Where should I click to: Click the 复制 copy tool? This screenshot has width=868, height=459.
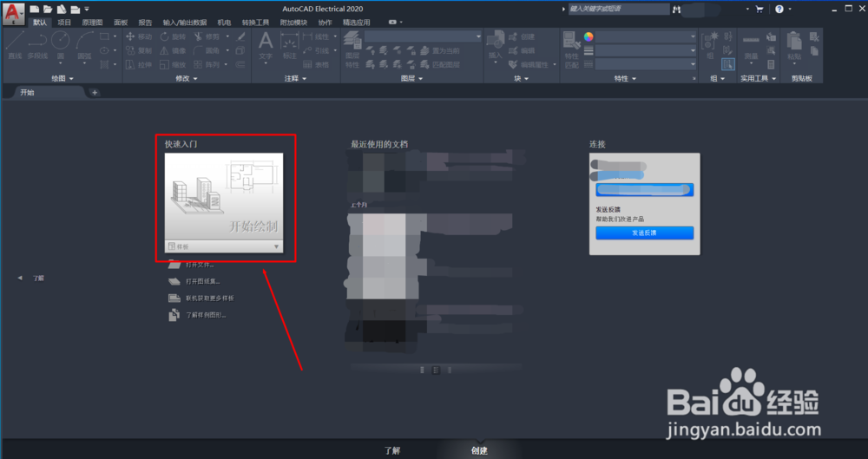tap(139, 50)
